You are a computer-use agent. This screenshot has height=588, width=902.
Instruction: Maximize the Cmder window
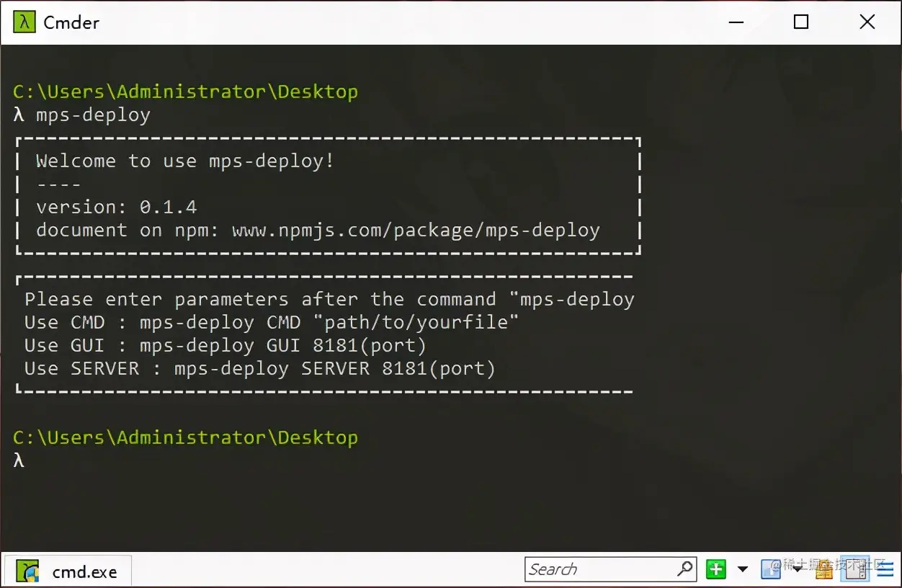pos(801,22)
